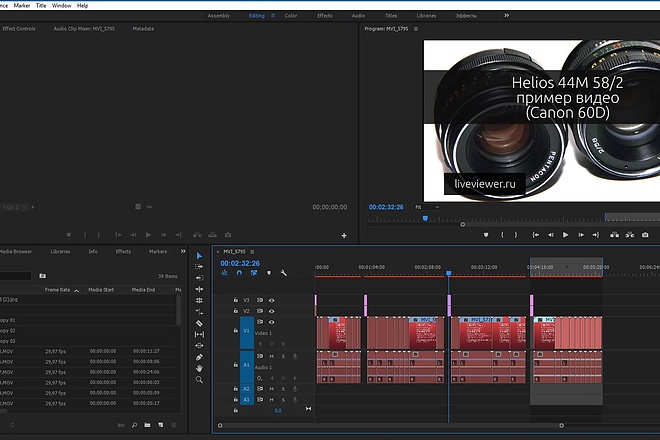Create a New Bin in Project panel
660x440 pixels.
pyautogui.click(x=147, y=425)
